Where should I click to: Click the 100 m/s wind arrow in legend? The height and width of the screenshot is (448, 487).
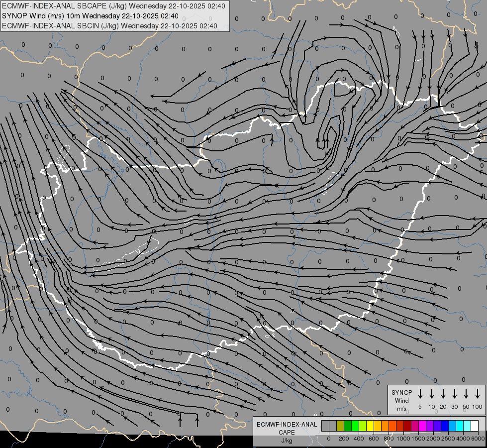(478, 394)
